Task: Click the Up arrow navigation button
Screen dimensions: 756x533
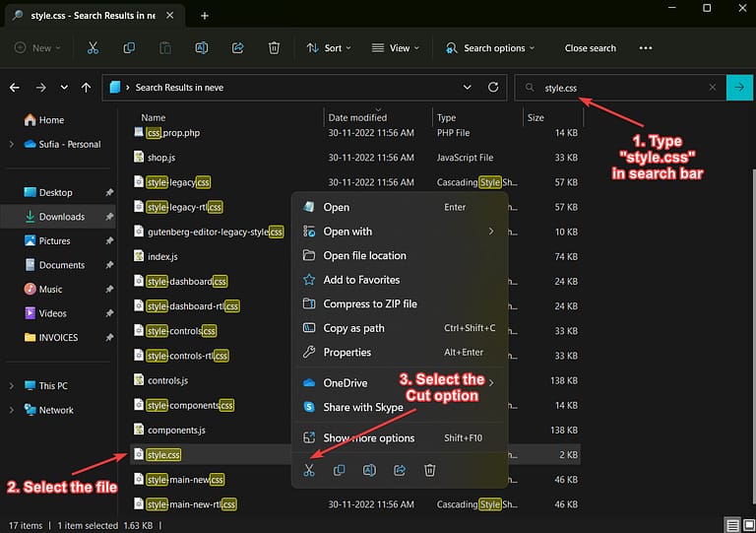Action: tap(87, 88)
